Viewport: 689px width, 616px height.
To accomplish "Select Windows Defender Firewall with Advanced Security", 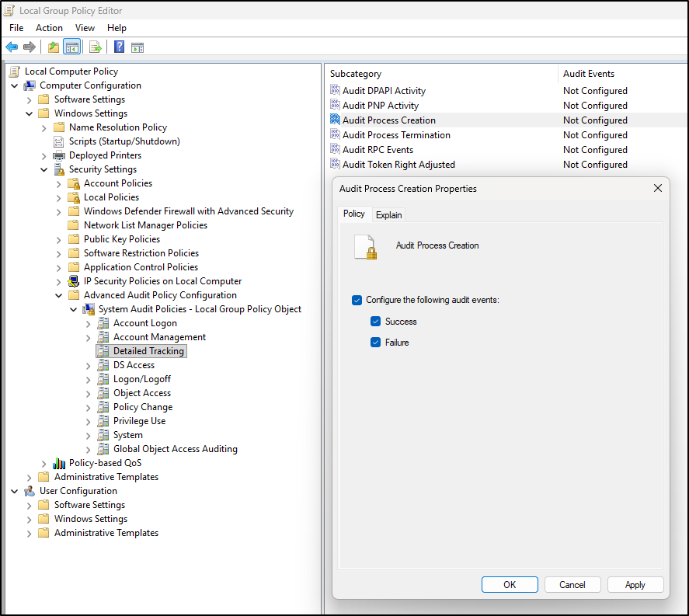I will click(x=189, y=211).
